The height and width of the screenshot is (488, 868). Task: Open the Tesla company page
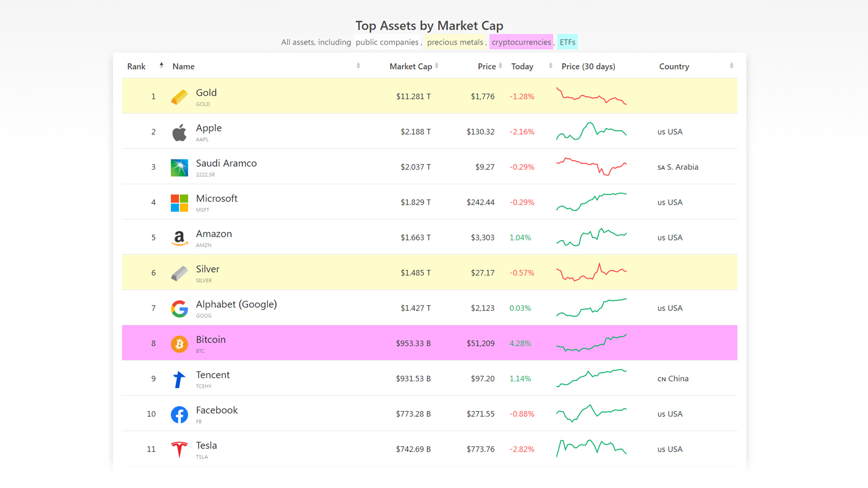[206, 445]
